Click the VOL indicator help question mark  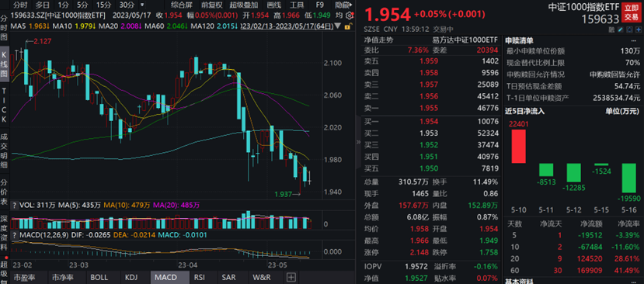[x=15, y=205]
